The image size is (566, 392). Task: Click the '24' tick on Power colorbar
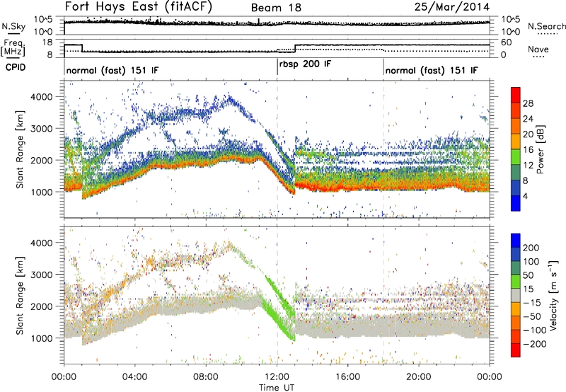click(528, 119)
